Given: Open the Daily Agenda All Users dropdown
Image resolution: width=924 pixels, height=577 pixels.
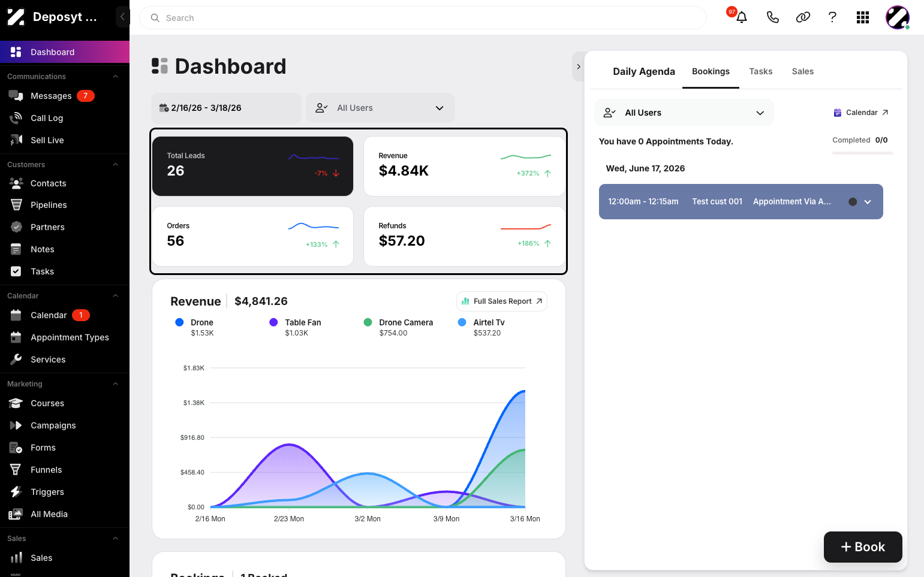Looking at the screenshot, I should coord(684,113).
